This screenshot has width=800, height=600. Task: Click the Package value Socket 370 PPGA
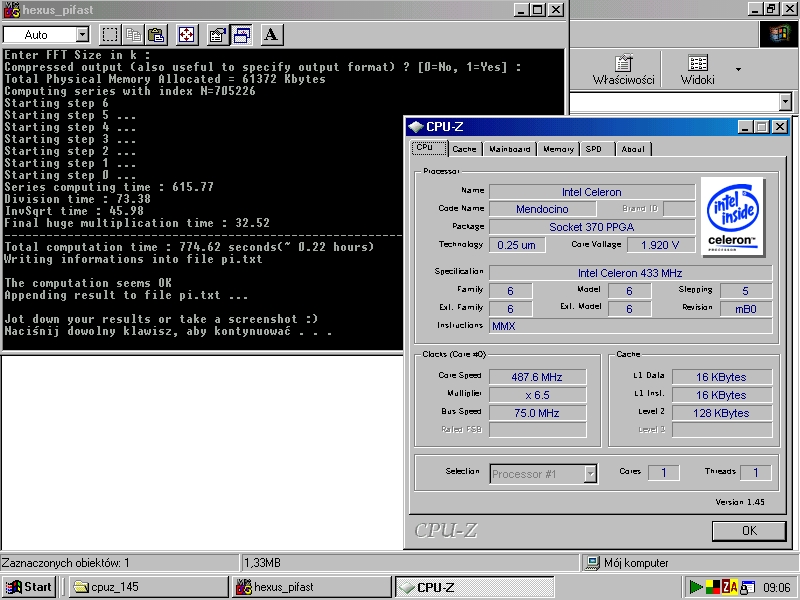pos(592,227)
